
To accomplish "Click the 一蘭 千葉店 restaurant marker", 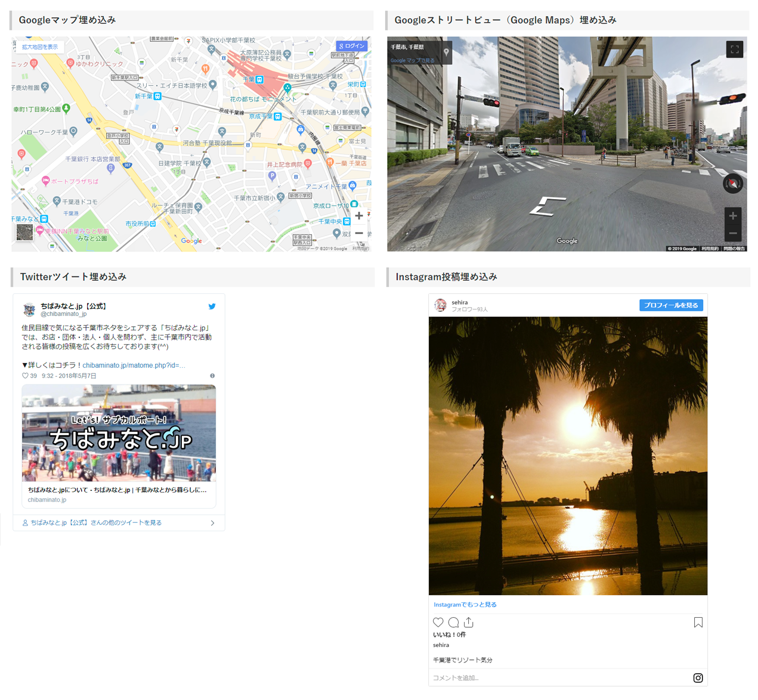I will (x=330, y=162).
